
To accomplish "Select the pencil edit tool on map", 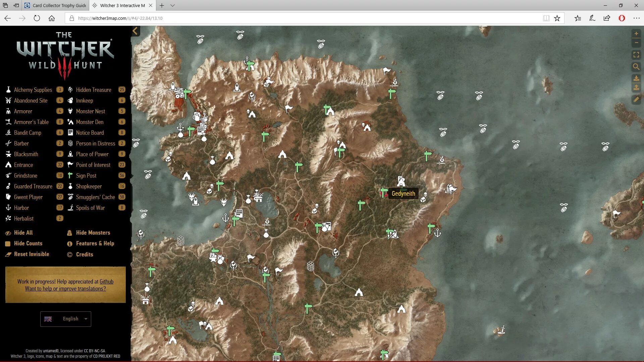I will (636, 100).
